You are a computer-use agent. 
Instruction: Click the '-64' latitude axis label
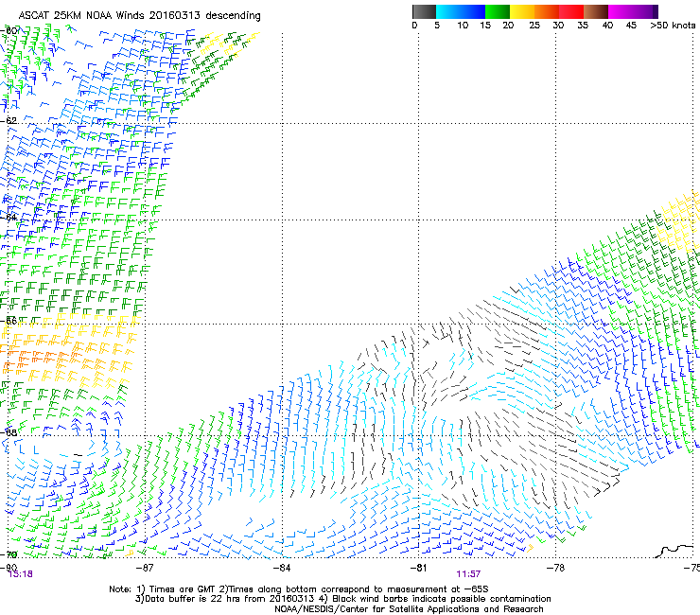pos(9,217)
